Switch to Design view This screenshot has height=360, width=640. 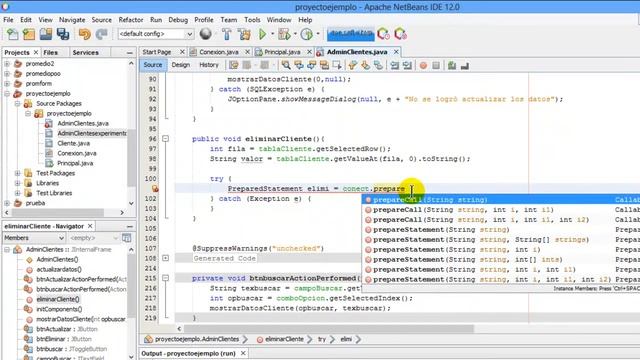coord(180,65)
